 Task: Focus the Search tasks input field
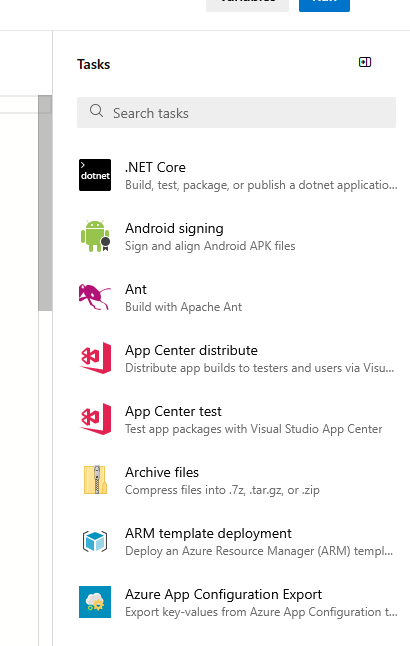[x=237, y=112]
